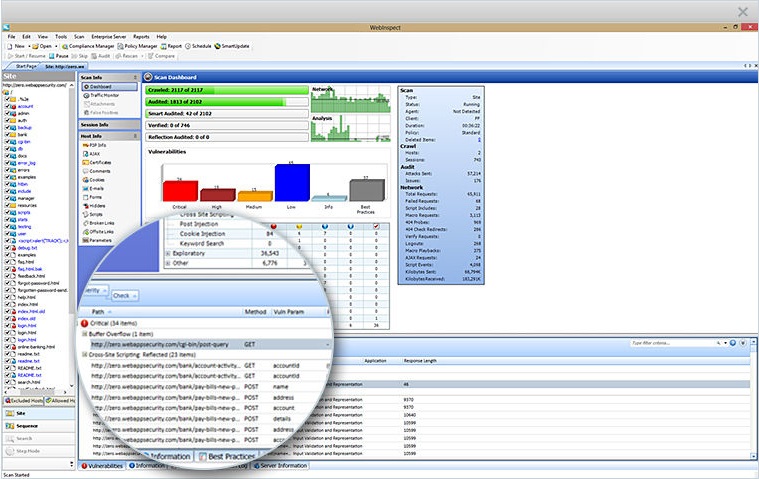Open Hidden under Host Info
The width and height of the screenshot is (759, 479).
click(x=94, y=206)
